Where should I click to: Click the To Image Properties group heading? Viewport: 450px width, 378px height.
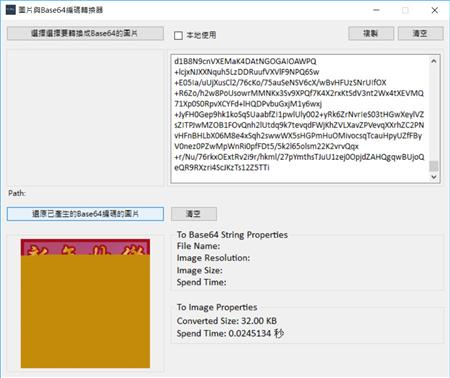click(x=217, y=307)
